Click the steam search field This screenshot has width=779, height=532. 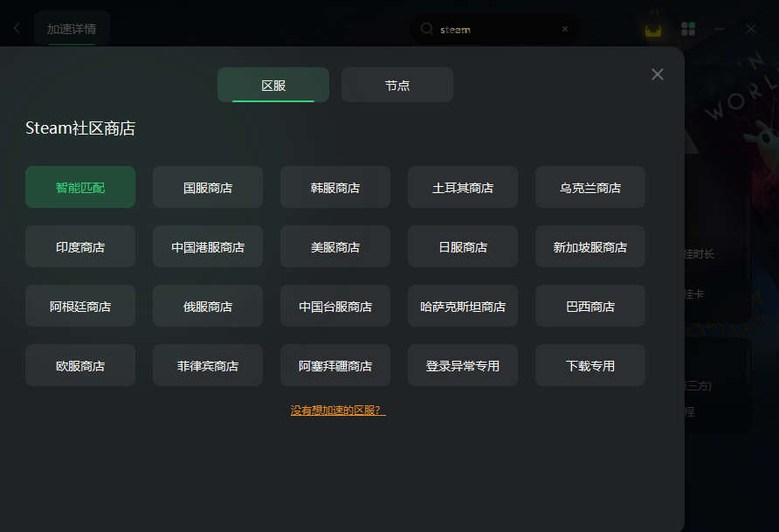[x=494, y=30]
